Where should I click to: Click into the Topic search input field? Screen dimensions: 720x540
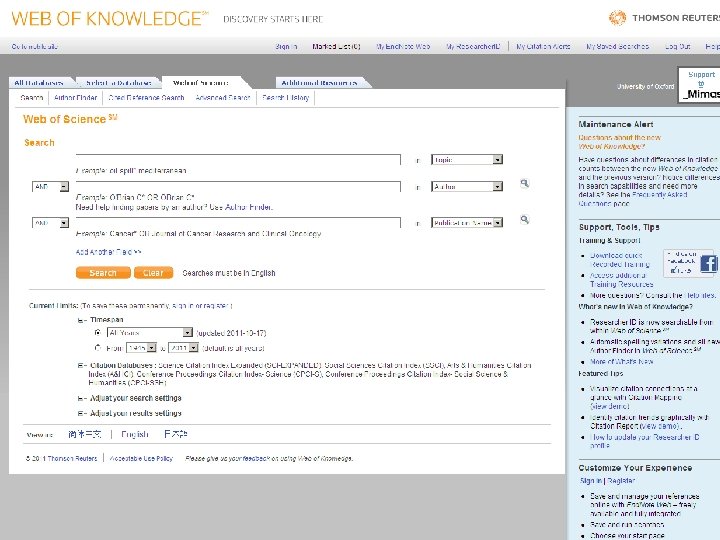238,159
